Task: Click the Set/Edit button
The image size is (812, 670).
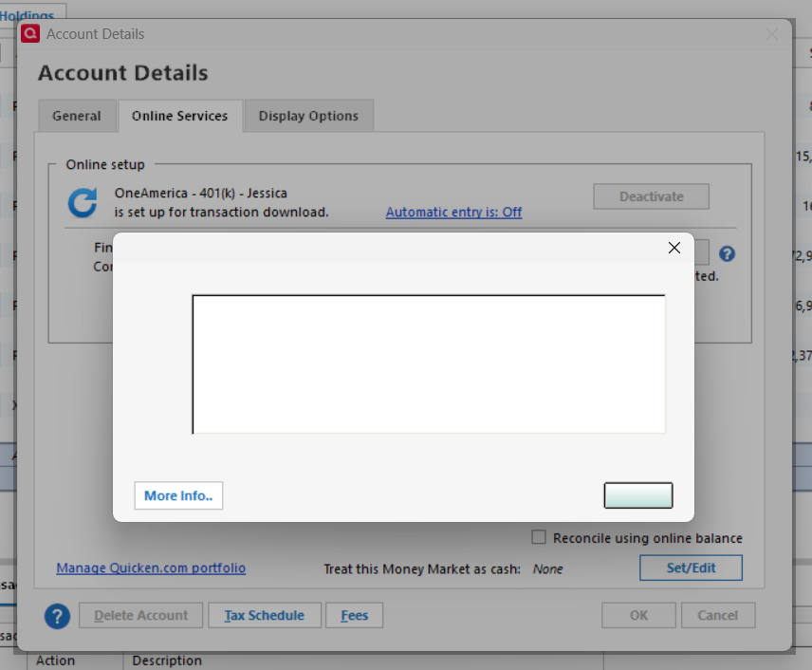Action: tap(691, 568)
